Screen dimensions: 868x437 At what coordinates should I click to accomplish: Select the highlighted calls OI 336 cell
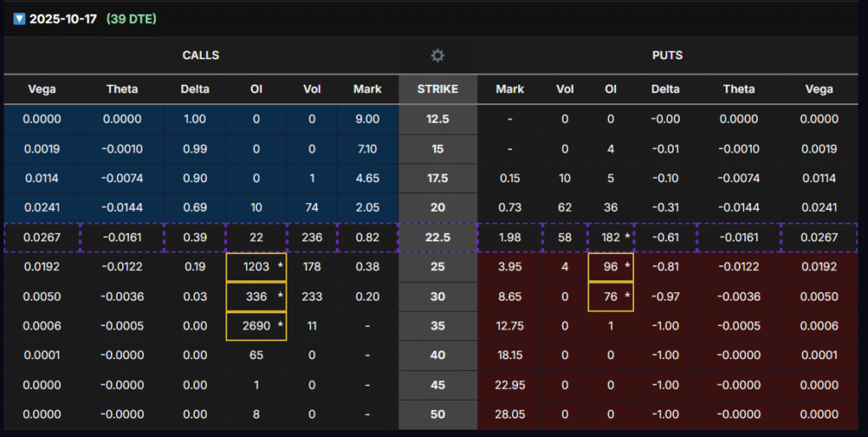(x=256, y=296)
